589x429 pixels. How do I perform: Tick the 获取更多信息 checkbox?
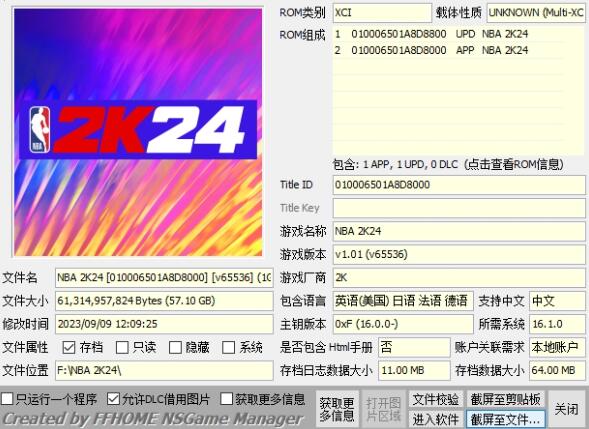226,399
